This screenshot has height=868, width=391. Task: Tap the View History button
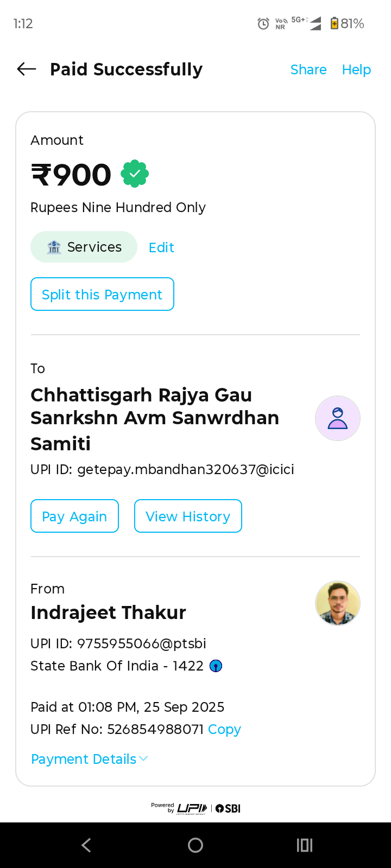[188, 516]
